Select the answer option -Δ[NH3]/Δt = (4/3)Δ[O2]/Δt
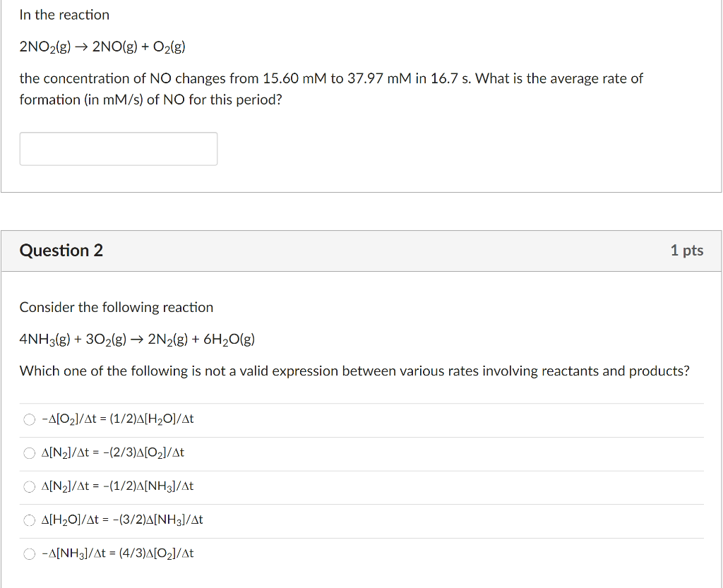The image size is (723, 588). [x=29, y=553]
